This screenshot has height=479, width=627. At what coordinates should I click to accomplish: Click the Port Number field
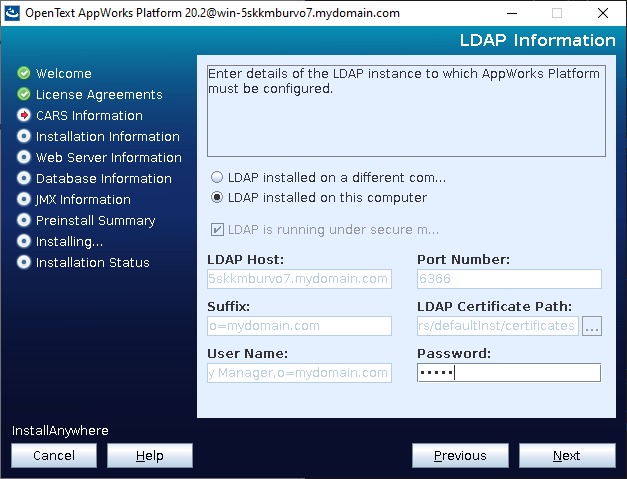coord(508,279)
